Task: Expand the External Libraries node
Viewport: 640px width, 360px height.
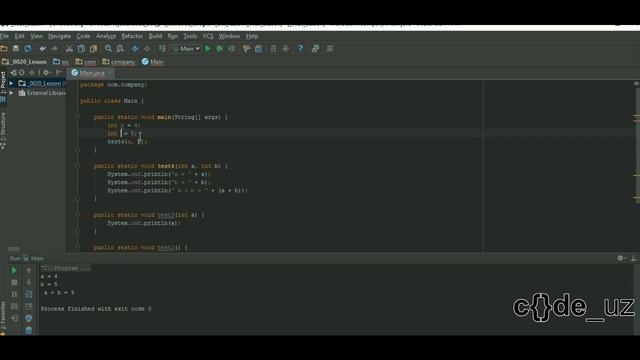Action: 11,93
